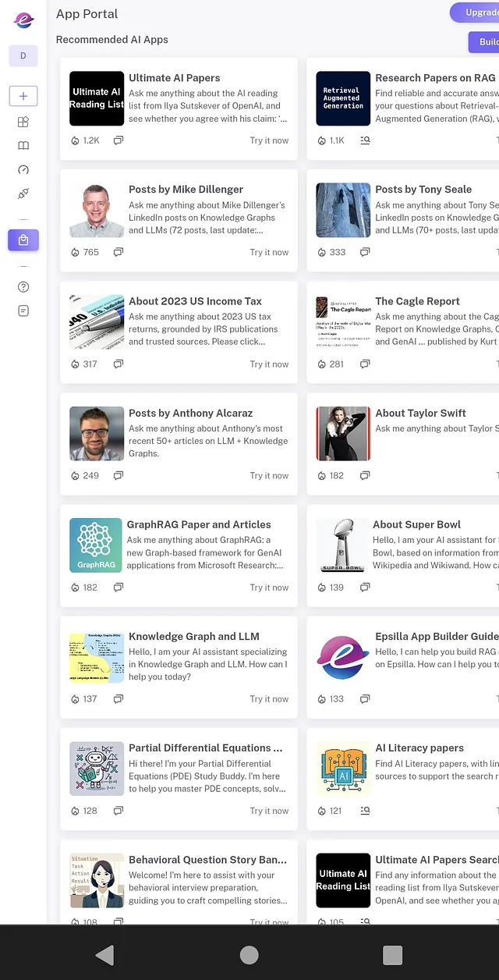Open the AI Literacy papers thumbnail
499x980 pixels.
pyautogui.click(x=343, y=769)
